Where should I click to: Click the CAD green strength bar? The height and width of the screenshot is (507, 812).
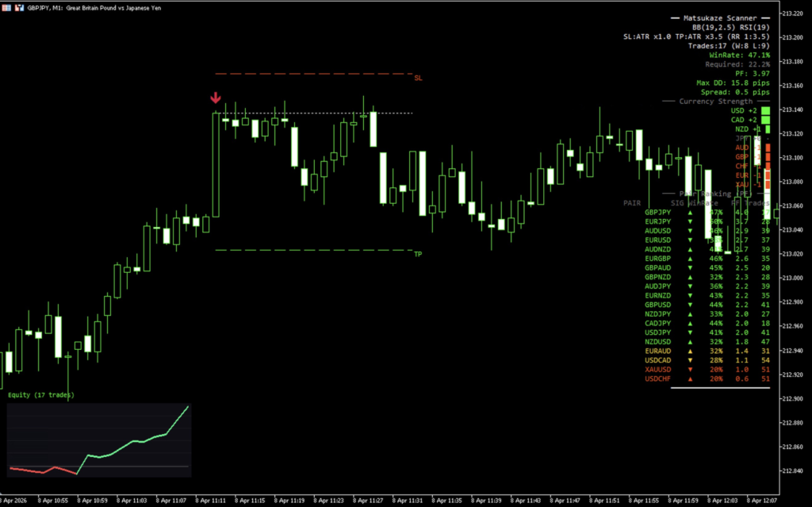pyautogui.click(x=765, y=121)
